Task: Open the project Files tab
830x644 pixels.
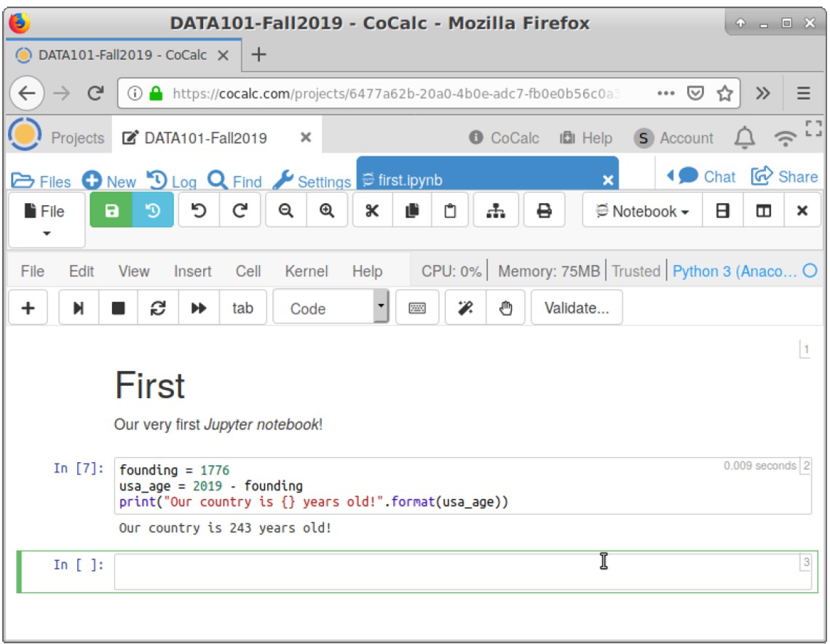Action: click(x=41, y=181)
